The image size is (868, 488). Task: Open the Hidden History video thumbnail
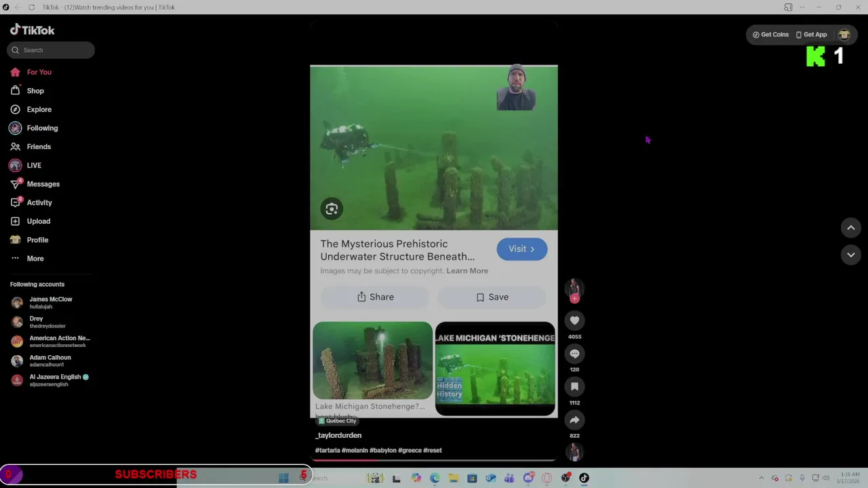click(495, 368)
